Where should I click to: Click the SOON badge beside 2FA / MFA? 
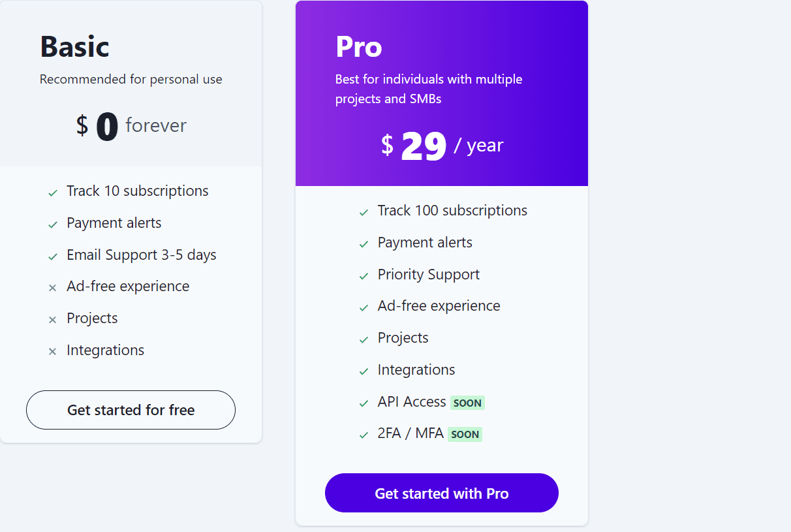tap(465, 434)
